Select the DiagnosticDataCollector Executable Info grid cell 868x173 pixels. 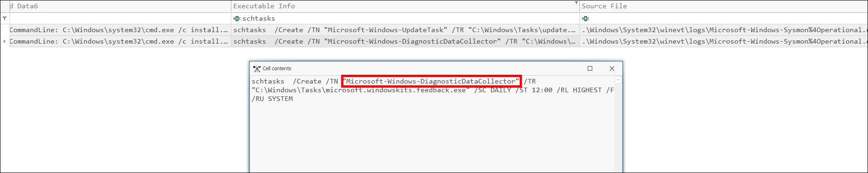tap(405, 41)
